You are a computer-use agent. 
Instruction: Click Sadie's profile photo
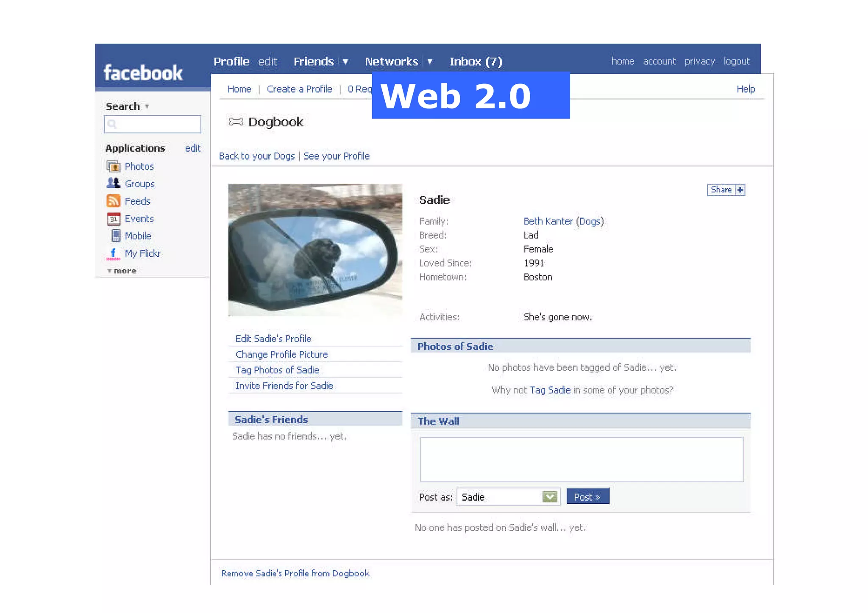click(x=315, y=250)
